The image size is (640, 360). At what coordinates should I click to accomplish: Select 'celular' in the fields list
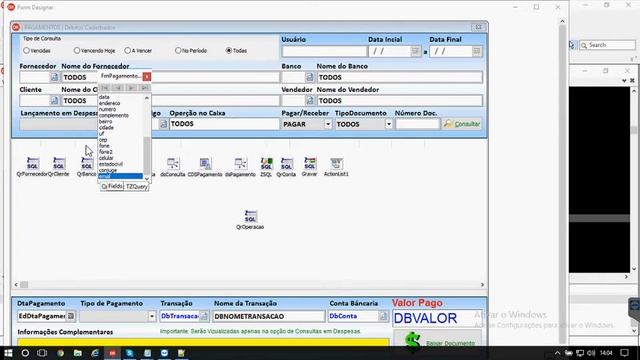pos(106,158)
